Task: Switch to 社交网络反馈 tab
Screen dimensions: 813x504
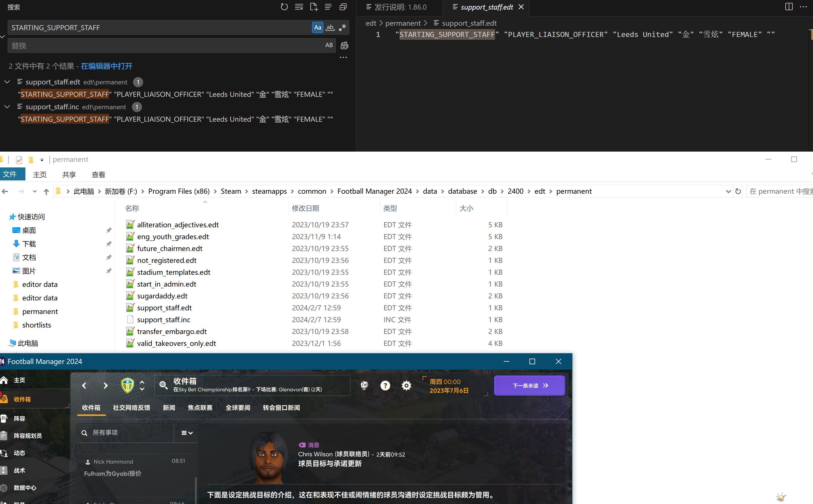Action: point(131,408)
